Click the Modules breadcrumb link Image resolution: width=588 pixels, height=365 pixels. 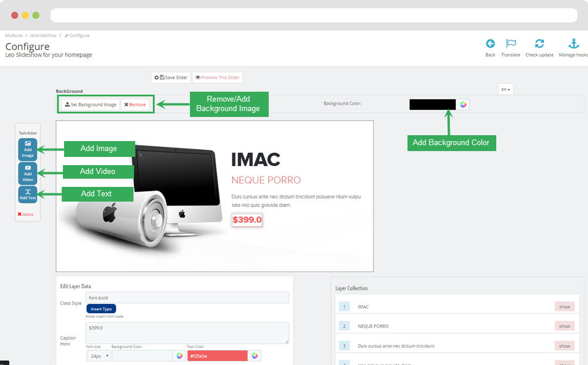[x=14, y=36]
